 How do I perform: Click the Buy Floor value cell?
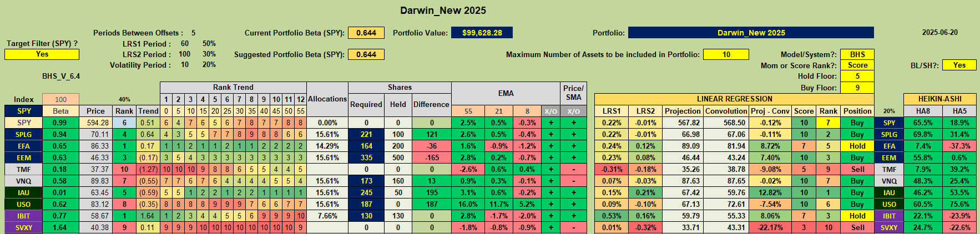pyautogui.click(x=857, y=88)
